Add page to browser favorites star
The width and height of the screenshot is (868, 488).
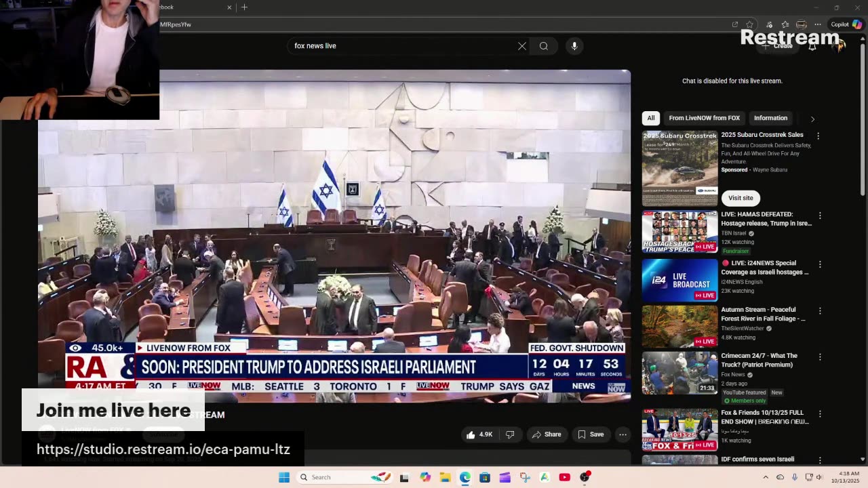pos(750,24)
